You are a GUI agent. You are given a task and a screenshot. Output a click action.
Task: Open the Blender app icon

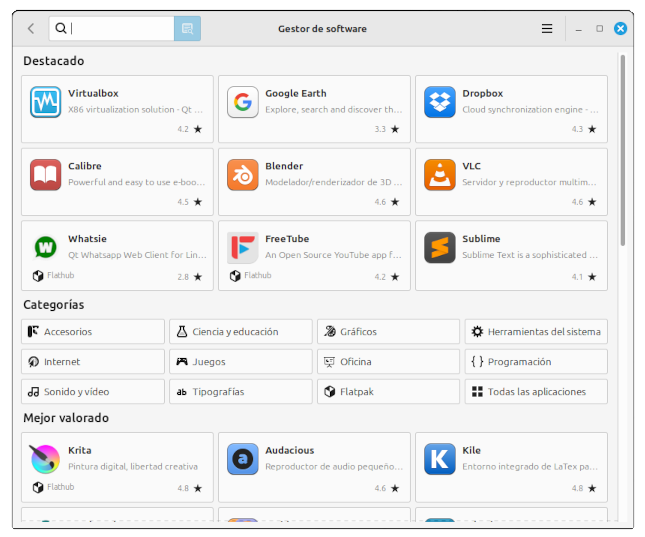[x=243, y=175]
